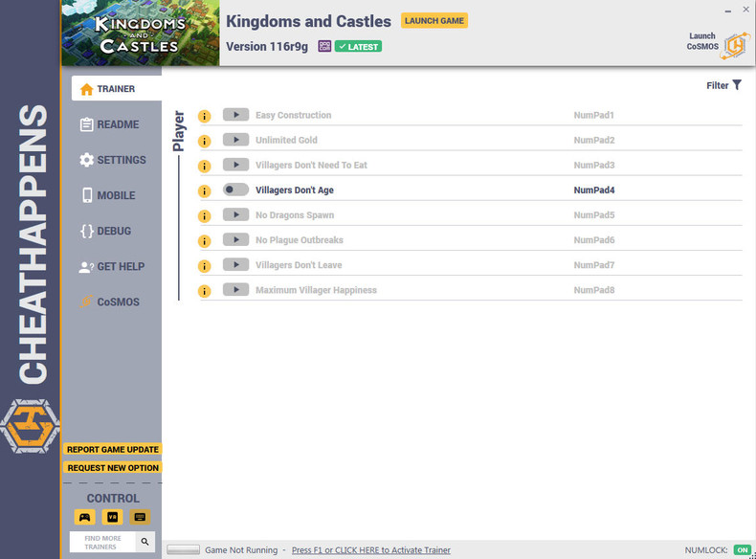View info for No Plague Outbreaks

click(x=205, y=241)
